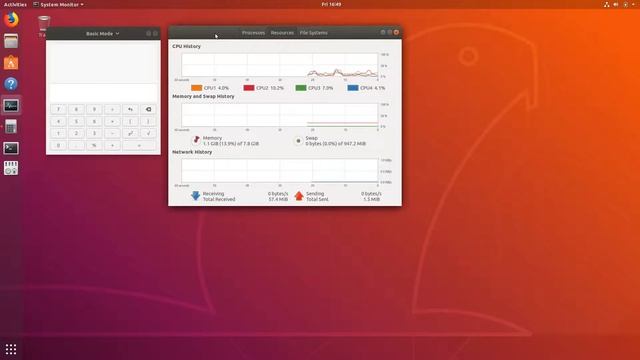This screenshot has width=640, height=360.
Task: Click the 'CPU History' heading
Action: click(187, 46)
